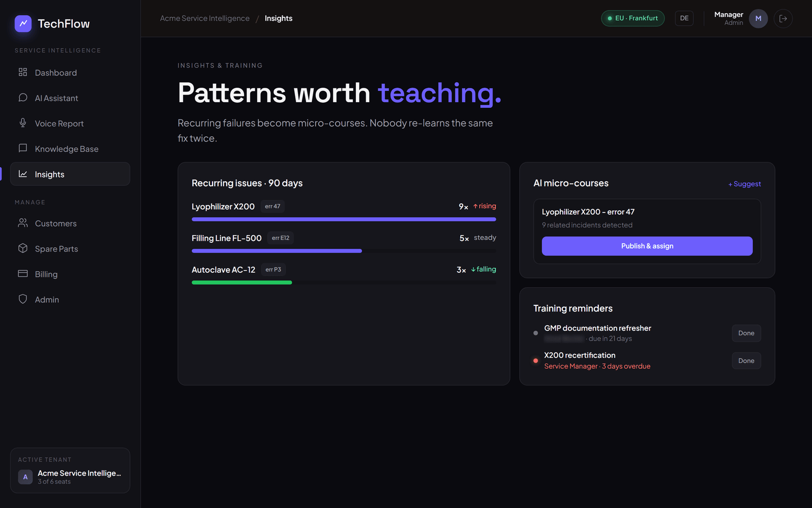This screenshot has height=508, width=812.
Task: Open the Manager profile avatar menu
Action: point(758,18)
